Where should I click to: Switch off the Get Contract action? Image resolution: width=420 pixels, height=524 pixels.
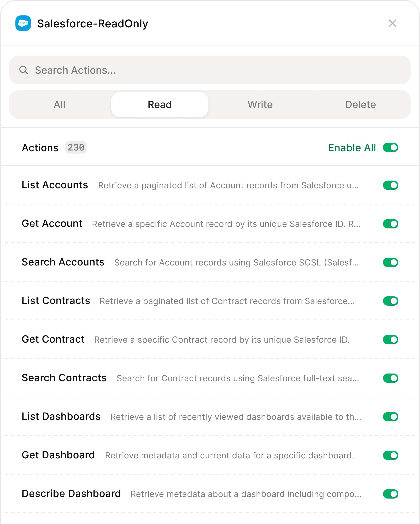tap(391, 340)
